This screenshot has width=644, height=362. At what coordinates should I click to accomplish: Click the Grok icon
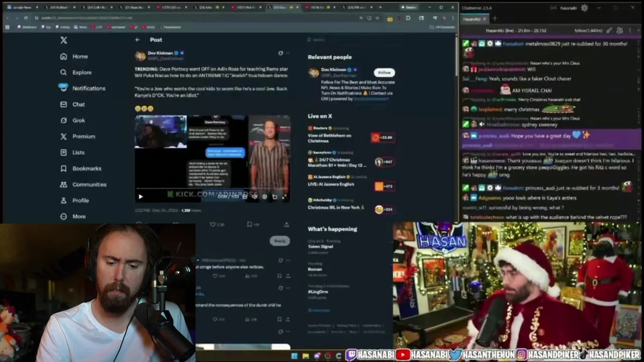coord(63,120)
